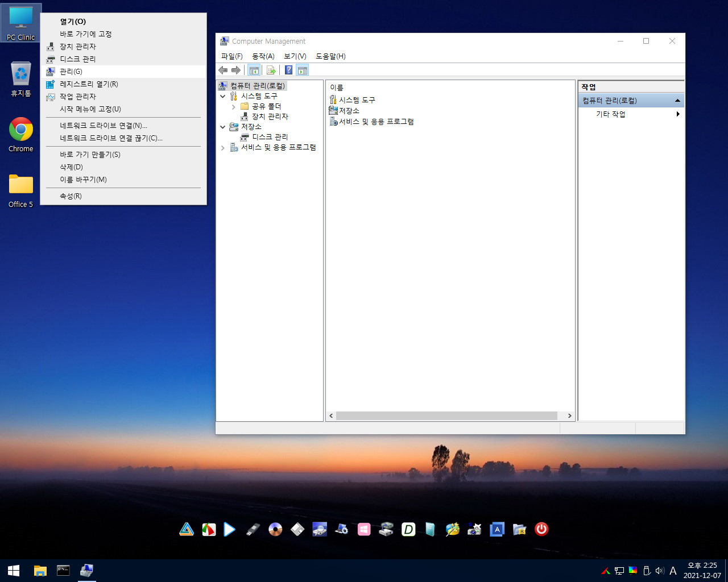Expand the 서비스 및 응용 프로그램 tree node
This screenshot has height=582, width=728.
coord(223,147)
